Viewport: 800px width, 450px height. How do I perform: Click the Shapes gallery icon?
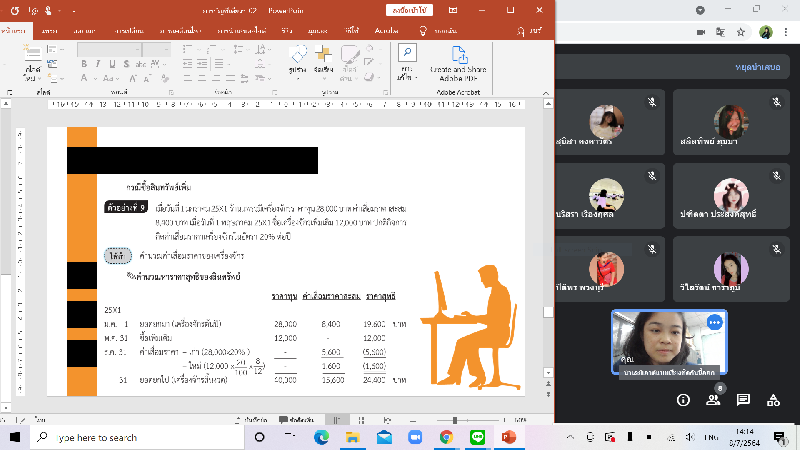pyautogui.click(x=297, y=55)
